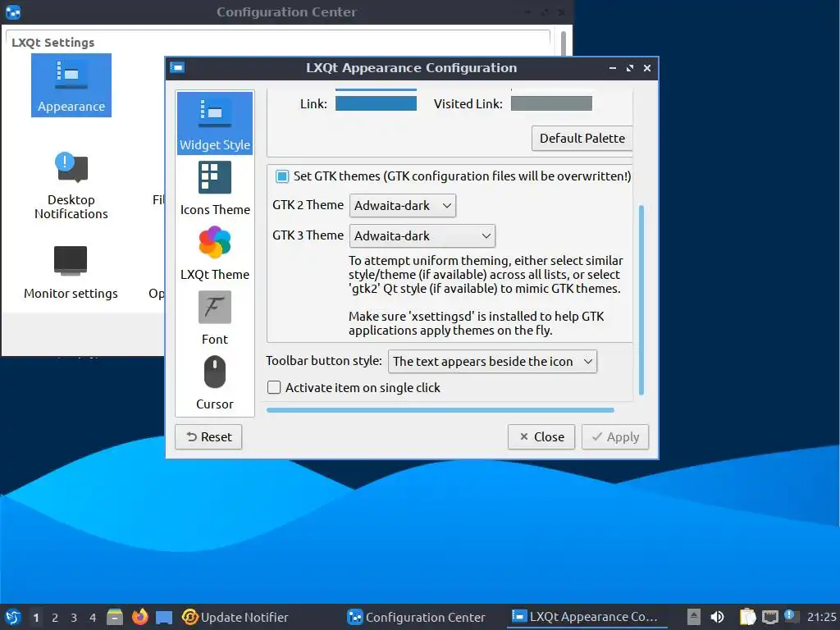The width and height of the screenshot is (840, 630).
Task: Close the dialog with the Close button
Action: pyautogui.click(x=541, y=437)
